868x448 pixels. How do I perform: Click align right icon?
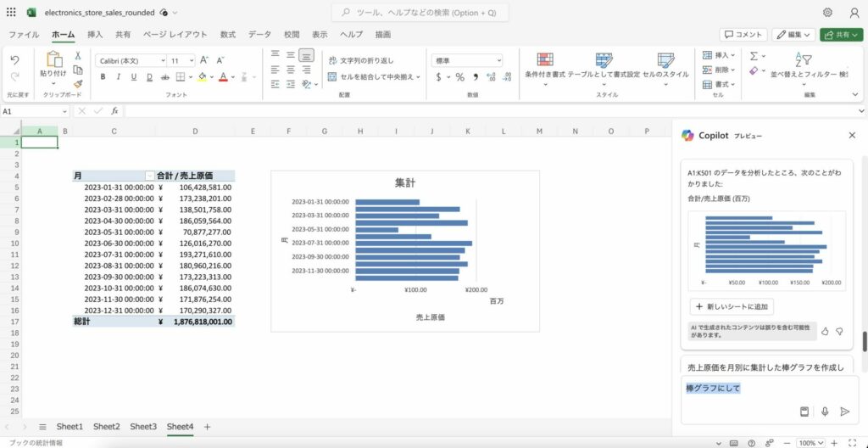[x=306, y=70]
